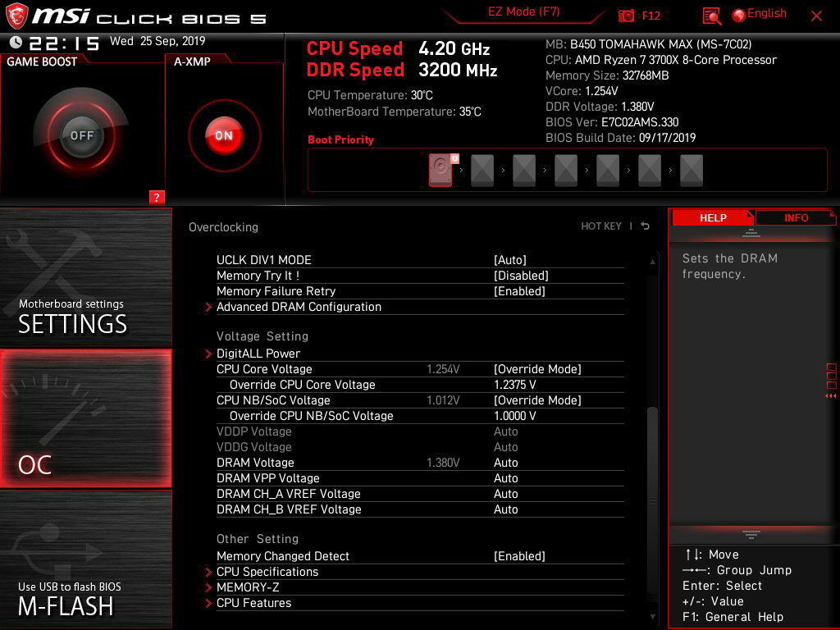The height and width of the screenshot is (630, 840).
Task: Click the 22:15 system time
Action: tap(64, 43)
